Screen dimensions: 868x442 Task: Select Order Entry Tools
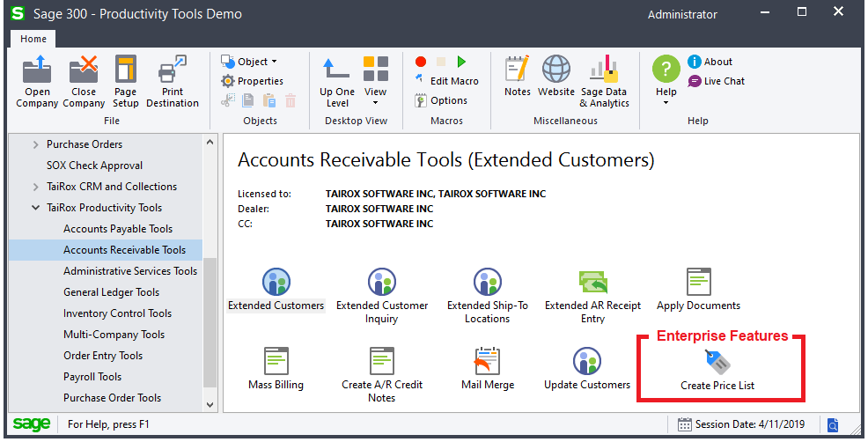tap(103, 355)
